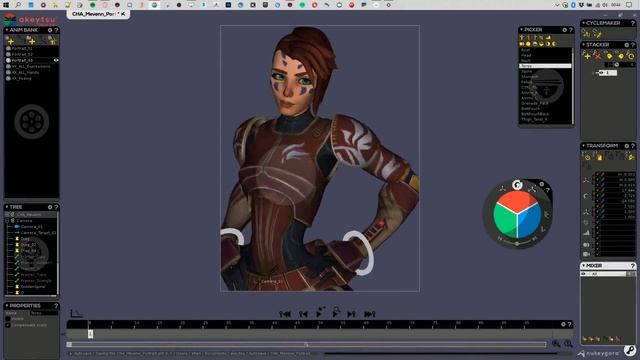Step to the previous key frame button
This screenshot has height=360, width=640.
tap(303, 314)
